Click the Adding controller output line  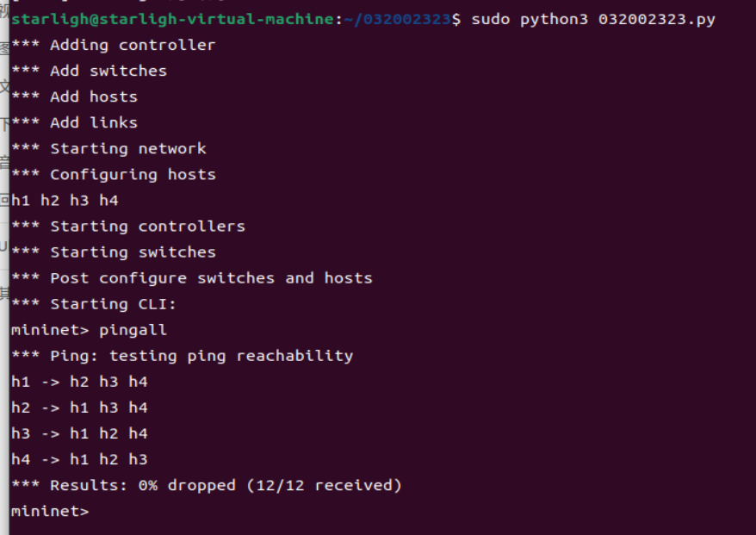coord(114,45)
